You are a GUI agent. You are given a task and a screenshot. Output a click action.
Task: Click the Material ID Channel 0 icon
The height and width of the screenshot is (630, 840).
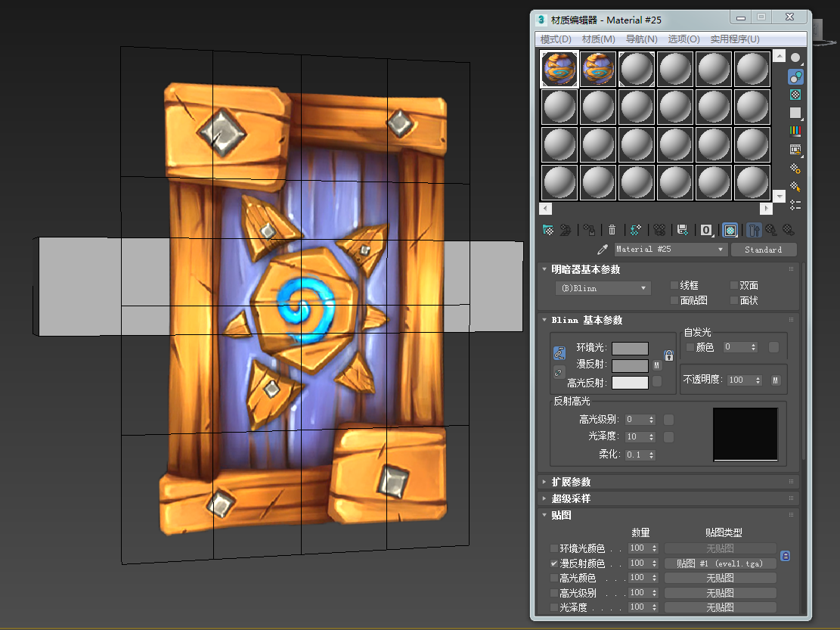(707, 231)
